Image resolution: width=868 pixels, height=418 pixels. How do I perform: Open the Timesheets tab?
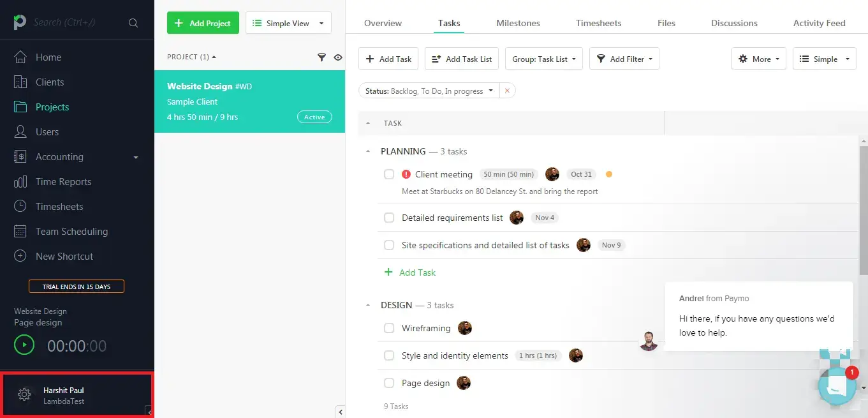(598, 23)
